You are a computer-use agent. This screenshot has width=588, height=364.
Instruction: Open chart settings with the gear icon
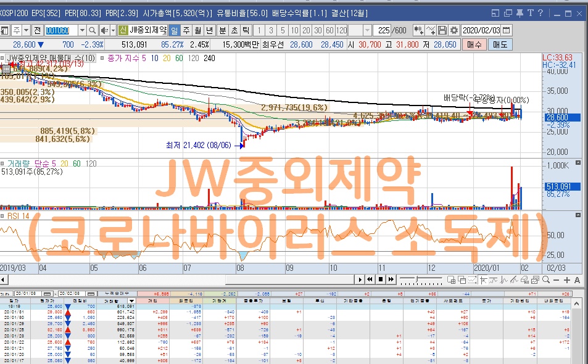453,30
